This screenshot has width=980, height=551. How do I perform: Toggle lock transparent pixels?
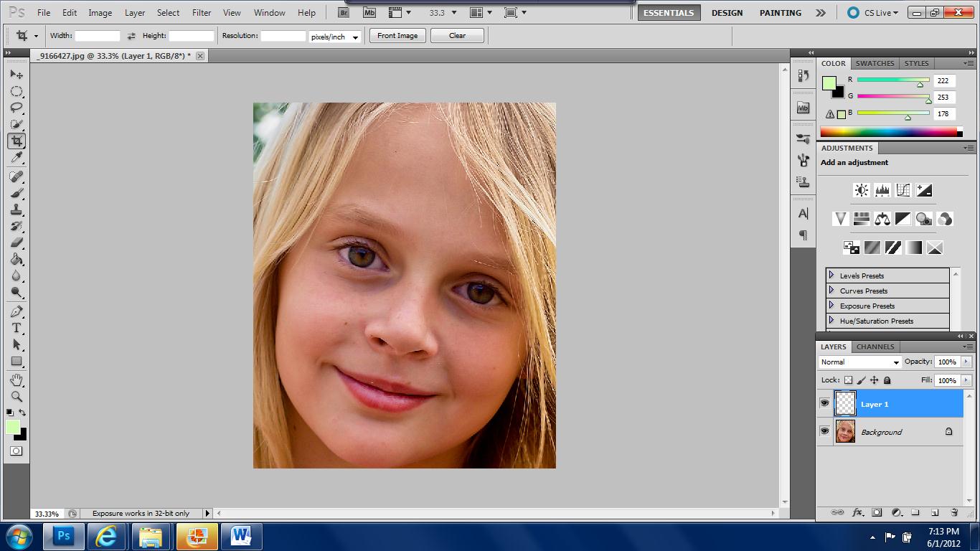[x=848, y=380]
